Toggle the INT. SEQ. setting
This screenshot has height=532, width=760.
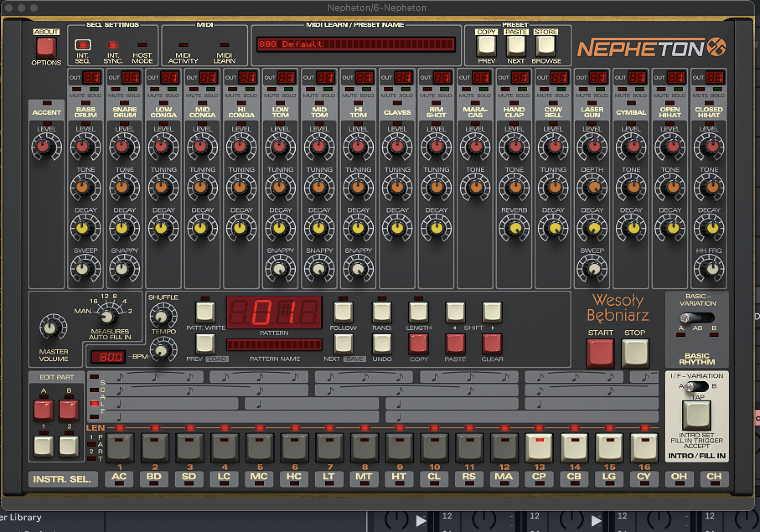pos(83,45)
